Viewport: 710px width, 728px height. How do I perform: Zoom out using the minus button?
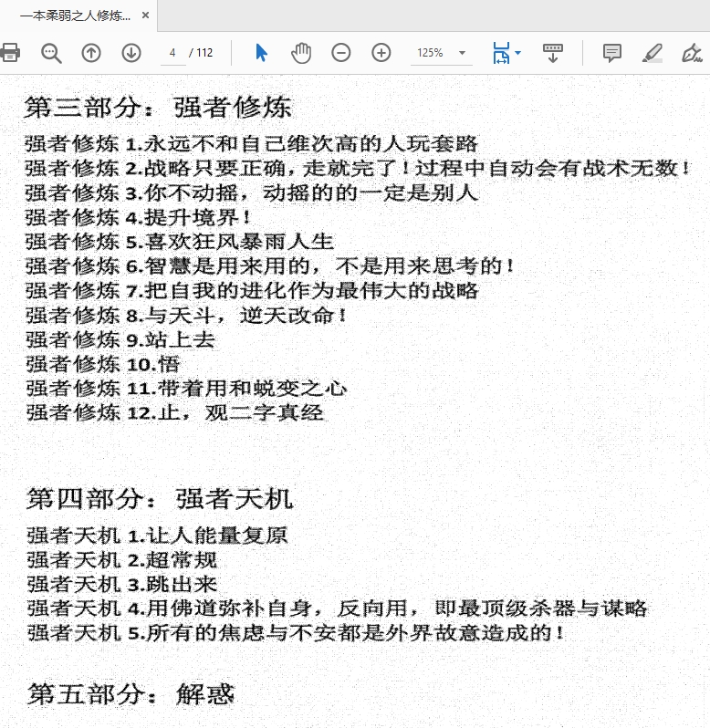point(341,53)
